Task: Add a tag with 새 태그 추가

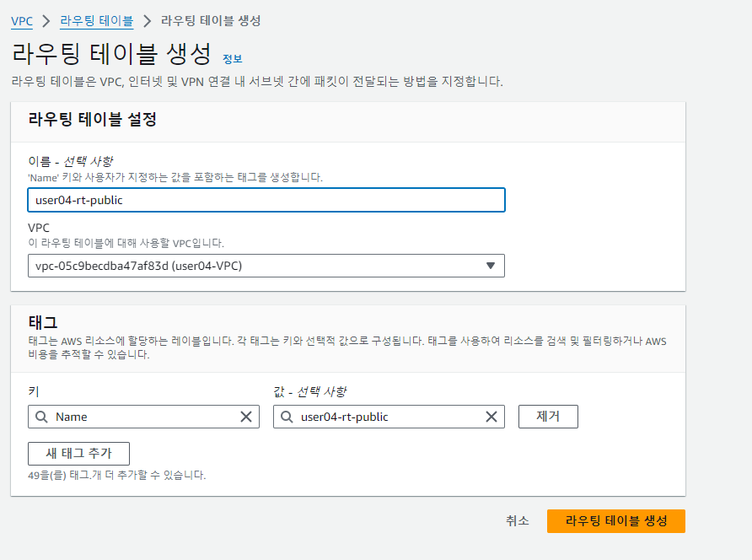Action: tap(78, 454)
